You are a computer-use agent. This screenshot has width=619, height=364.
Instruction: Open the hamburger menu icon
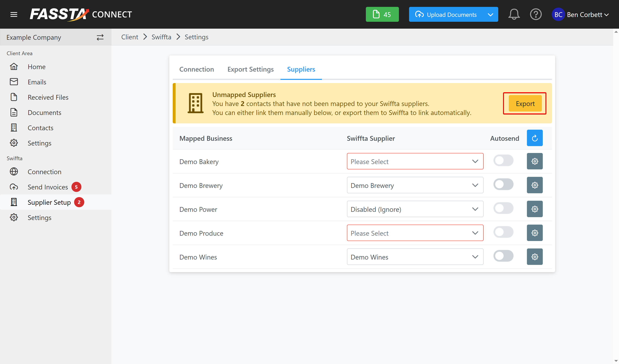pos(14,15)
